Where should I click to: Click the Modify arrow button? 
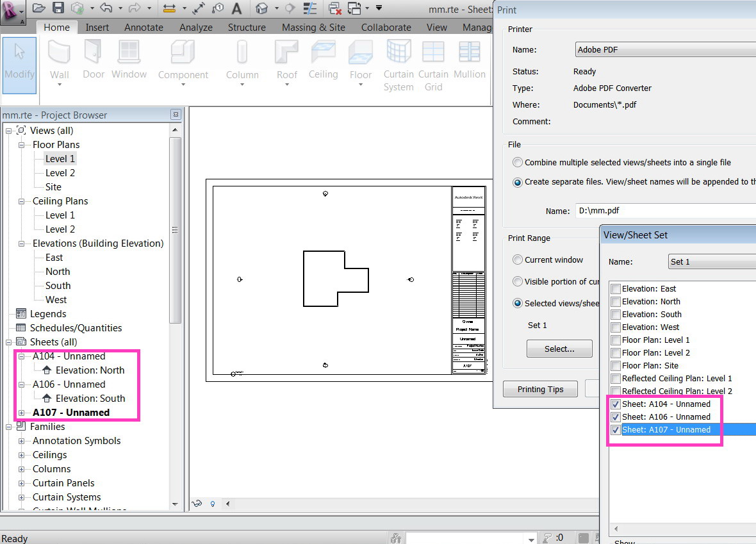[x=19, y=61]
